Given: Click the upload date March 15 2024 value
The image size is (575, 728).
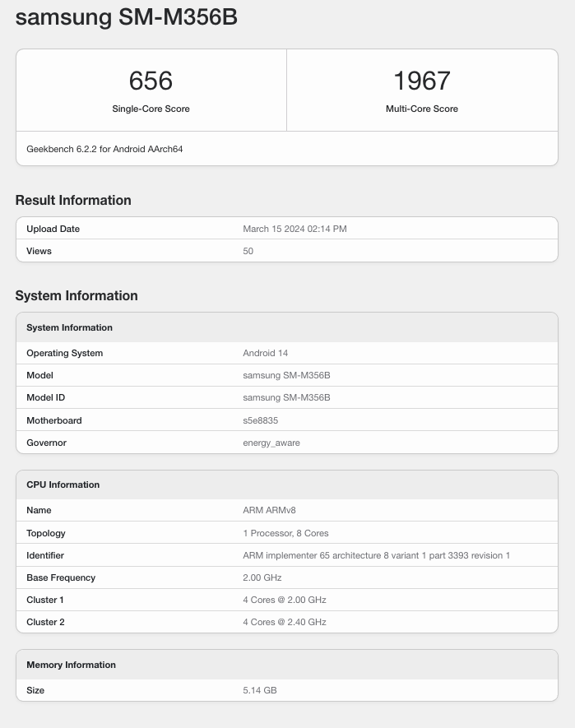Looking at the screenshot, I should (294, 229).
